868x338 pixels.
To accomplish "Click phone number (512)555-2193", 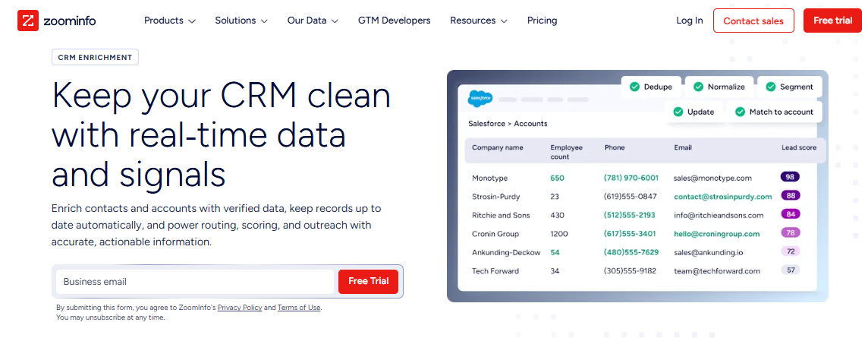I will click(x=630, y=216).
